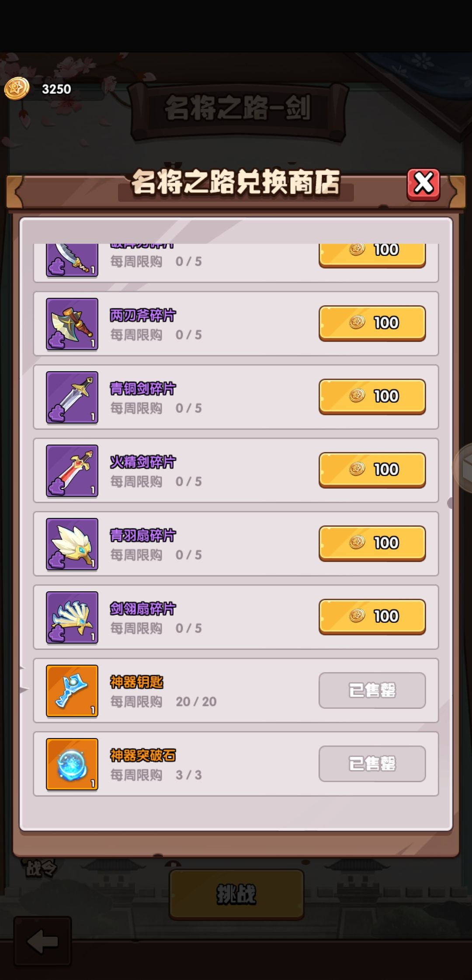Tap the 挑战 challenge button

click(x=236, y=894)
